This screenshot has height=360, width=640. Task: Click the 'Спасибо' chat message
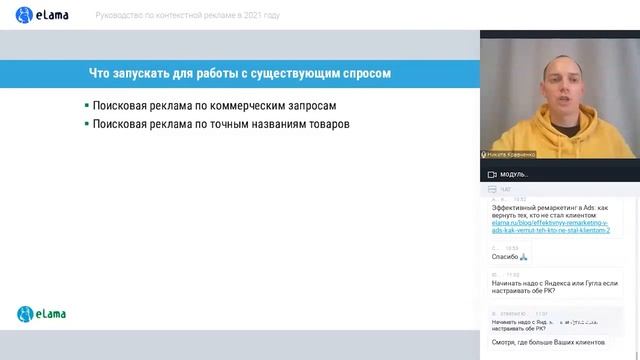(x=509, y=257)
